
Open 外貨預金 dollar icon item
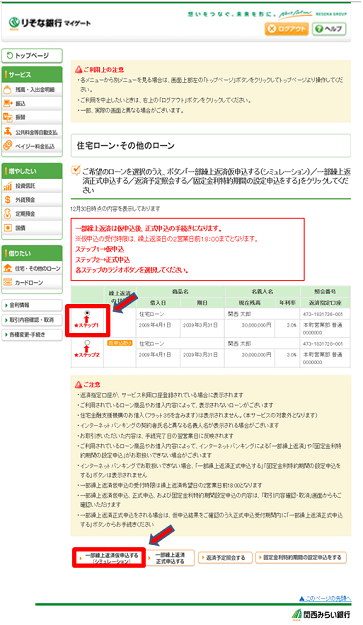(x=32, y=200)
